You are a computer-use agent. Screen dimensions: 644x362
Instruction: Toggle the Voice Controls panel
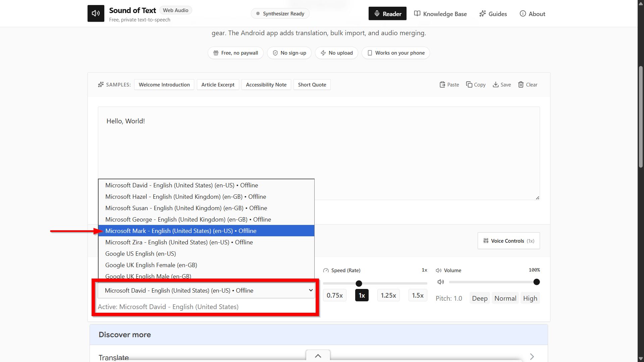[508, 241]
